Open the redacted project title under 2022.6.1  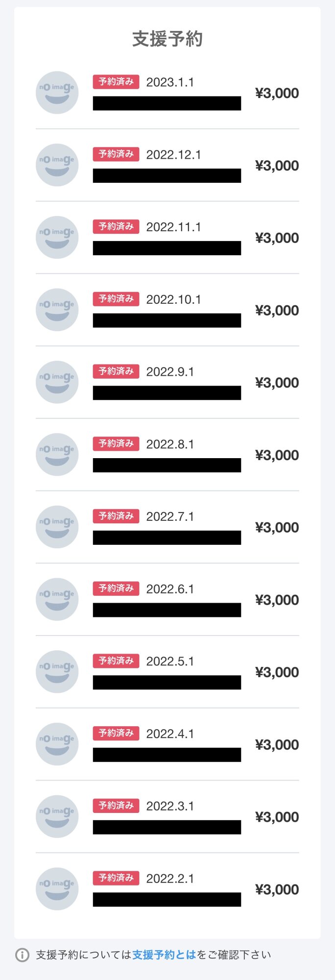[x=167, y=610]
